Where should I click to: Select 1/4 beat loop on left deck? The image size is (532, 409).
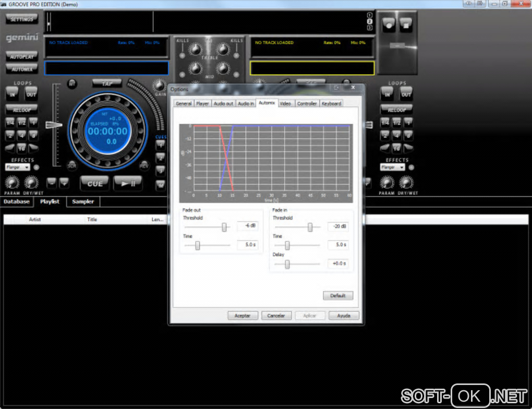(10, 122)
